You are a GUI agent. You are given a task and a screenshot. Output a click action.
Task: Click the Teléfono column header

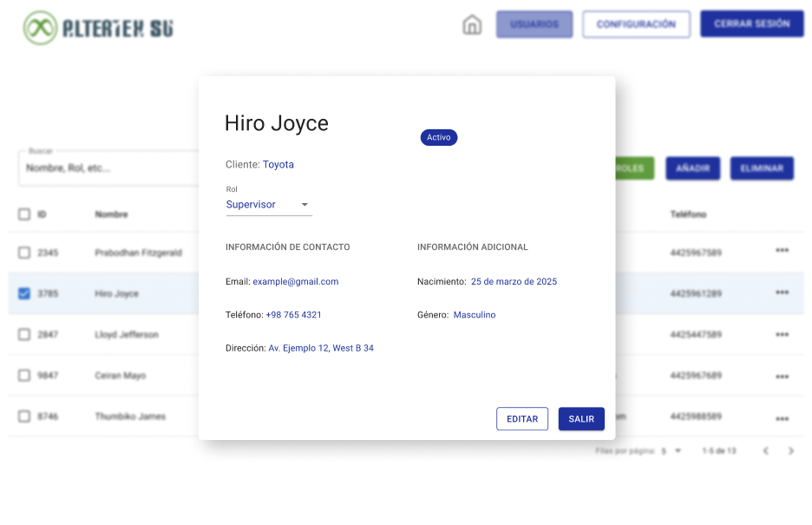pyautogui.click(x=688, y=214)
